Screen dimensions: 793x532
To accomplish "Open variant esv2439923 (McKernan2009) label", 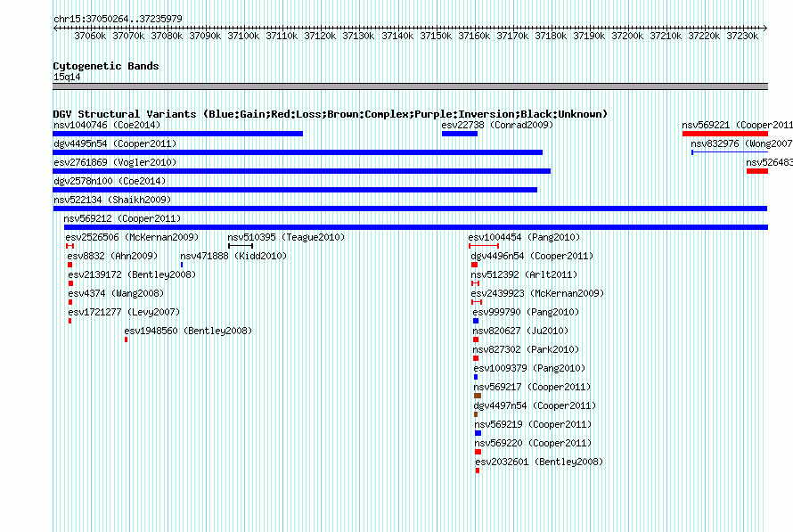I will (537, 293).
